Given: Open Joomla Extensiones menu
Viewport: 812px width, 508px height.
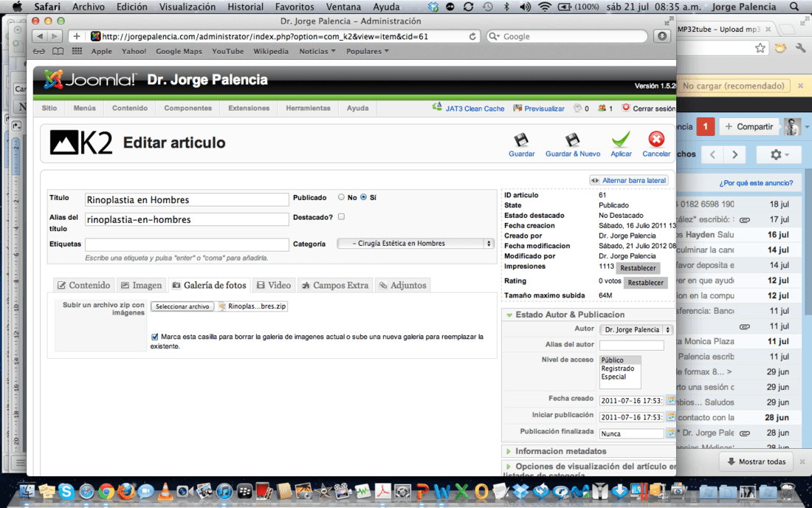Looking at the screenshot, I should 249,109.
